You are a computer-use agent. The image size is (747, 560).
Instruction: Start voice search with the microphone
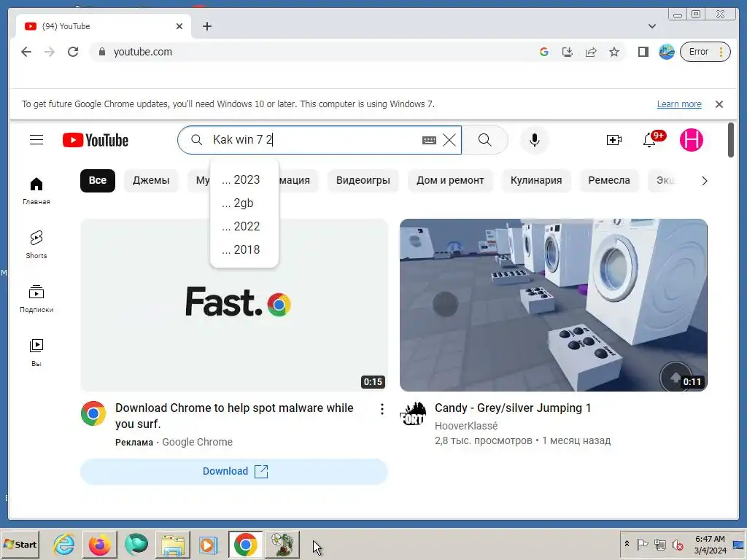click(x=535, y=140)
